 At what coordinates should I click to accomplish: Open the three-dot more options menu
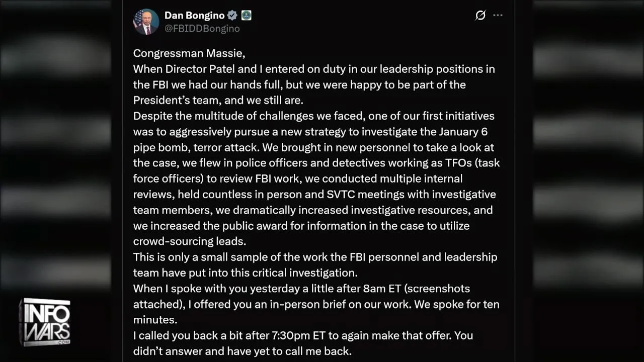[x=498, y=15]
